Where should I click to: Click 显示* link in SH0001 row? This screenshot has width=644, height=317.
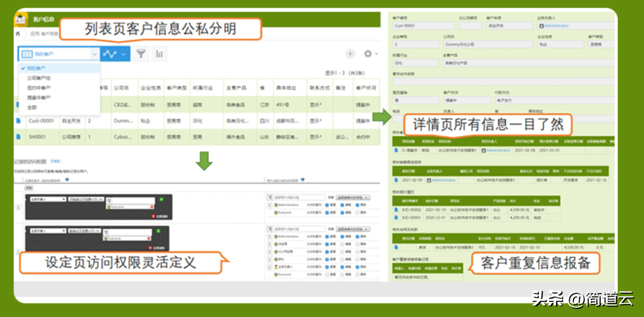click(316, 137)
